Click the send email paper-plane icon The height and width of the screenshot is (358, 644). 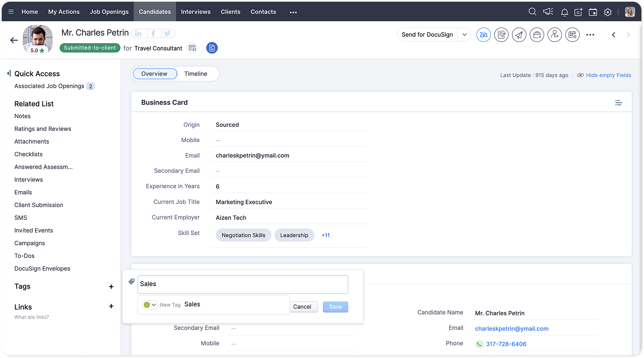[x=519, y=35]
